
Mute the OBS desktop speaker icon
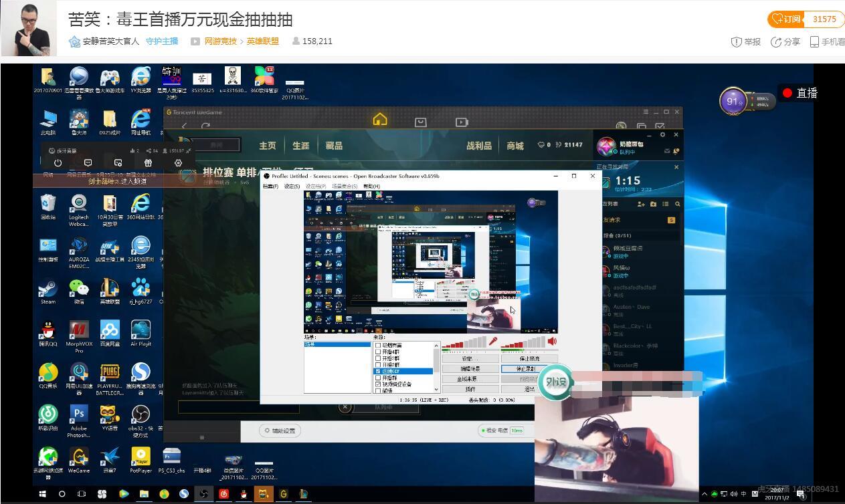coord(552,342)
